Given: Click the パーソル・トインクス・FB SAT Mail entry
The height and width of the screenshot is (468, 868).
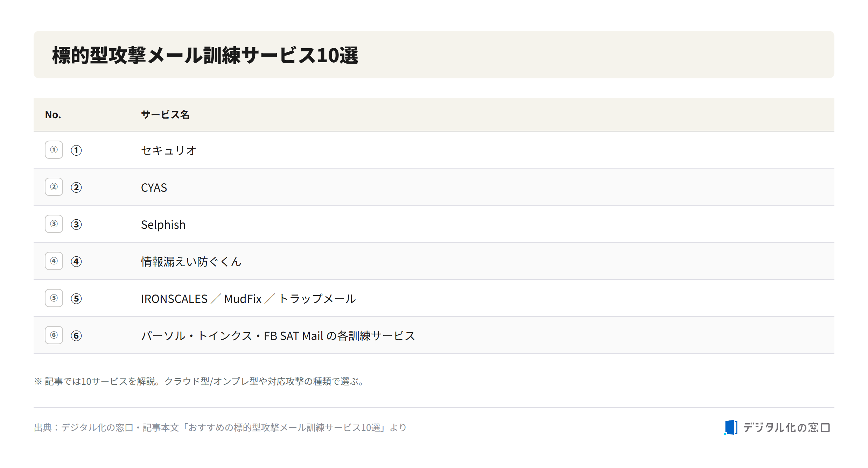Looking at the screenshot, I should pos(278,336).
